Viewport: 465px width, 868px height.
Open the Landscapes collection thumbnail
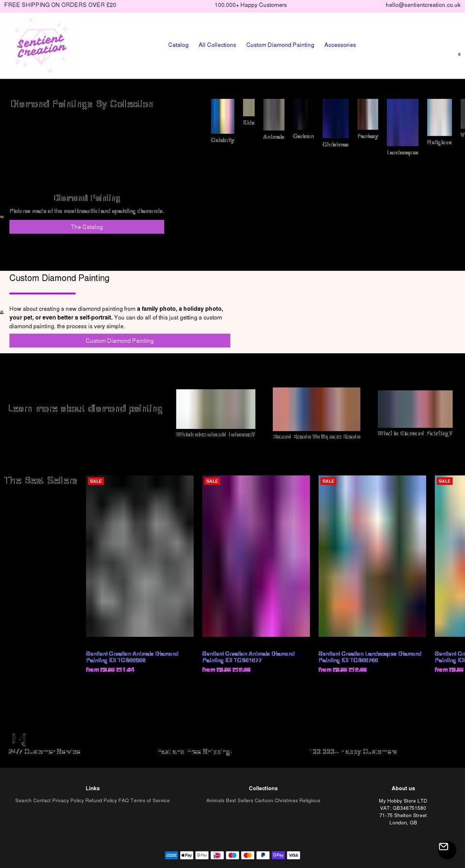[403, 123]
